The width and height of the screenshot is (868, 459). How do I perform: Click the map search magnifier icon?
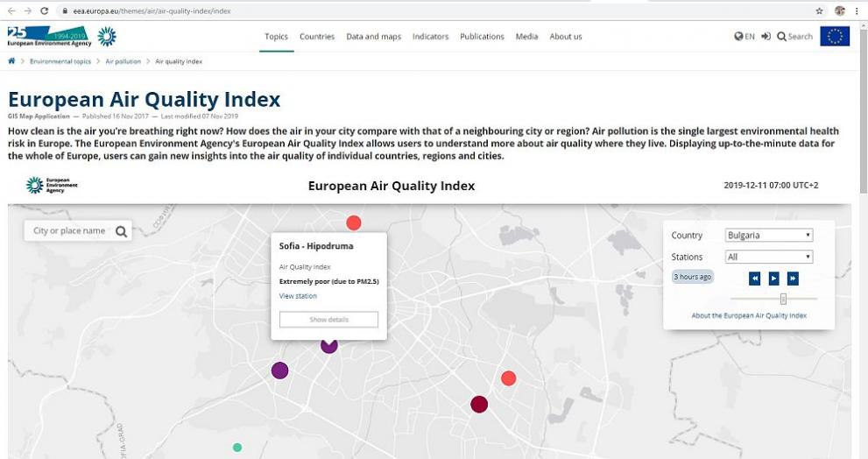[121, 231]
